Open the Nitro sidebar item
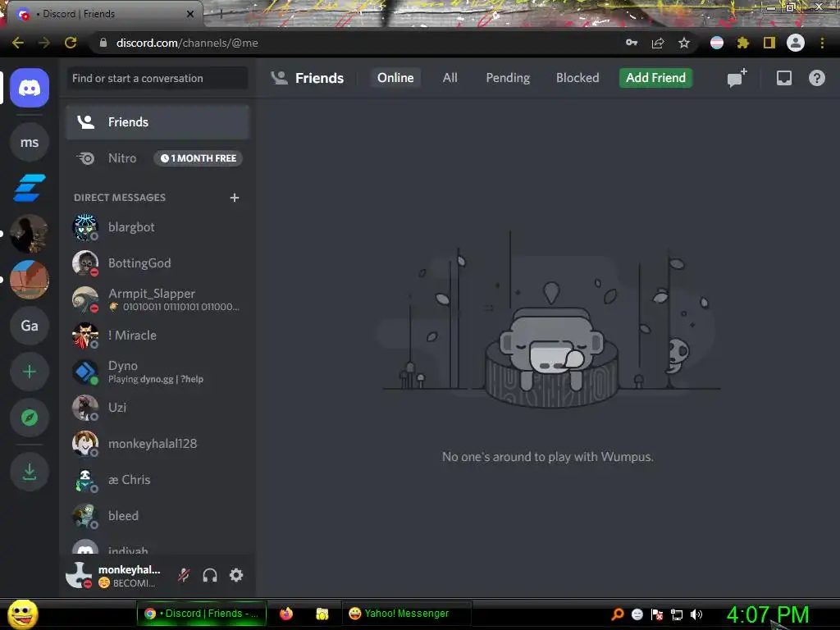The image size is (840, 630). click(x=157, y=158)
